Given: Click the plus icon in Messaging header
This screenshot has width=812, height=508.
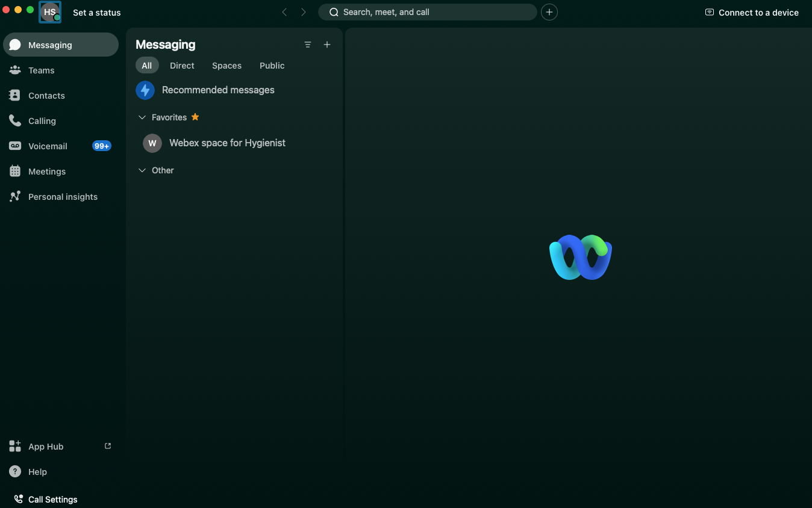Looking at the screenshot, I should coord(327,45).
